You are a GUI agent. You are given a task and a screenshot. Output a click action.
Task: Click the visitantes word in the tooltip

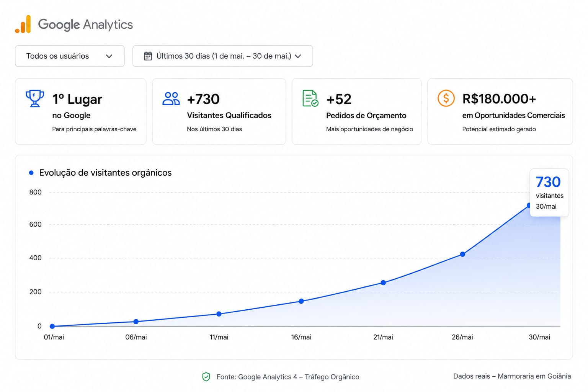(550, 196)
